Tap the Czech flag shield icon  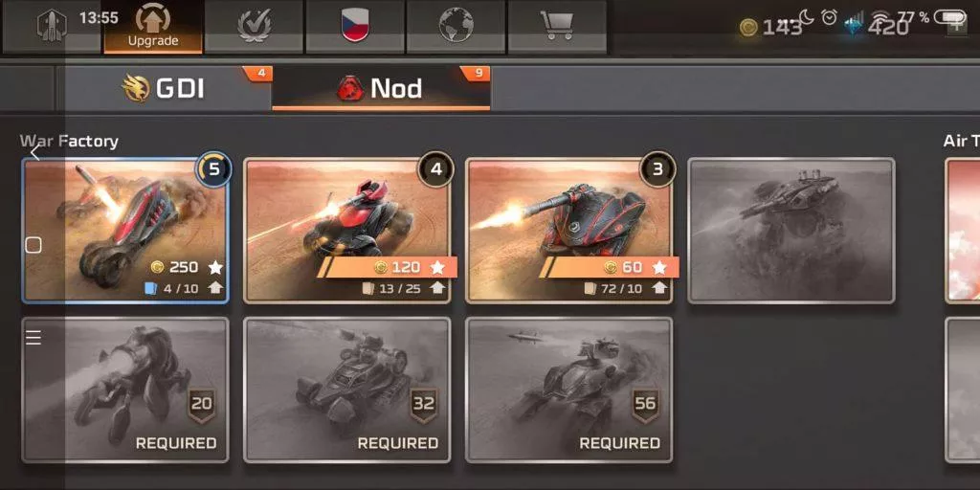click(355, 26)
